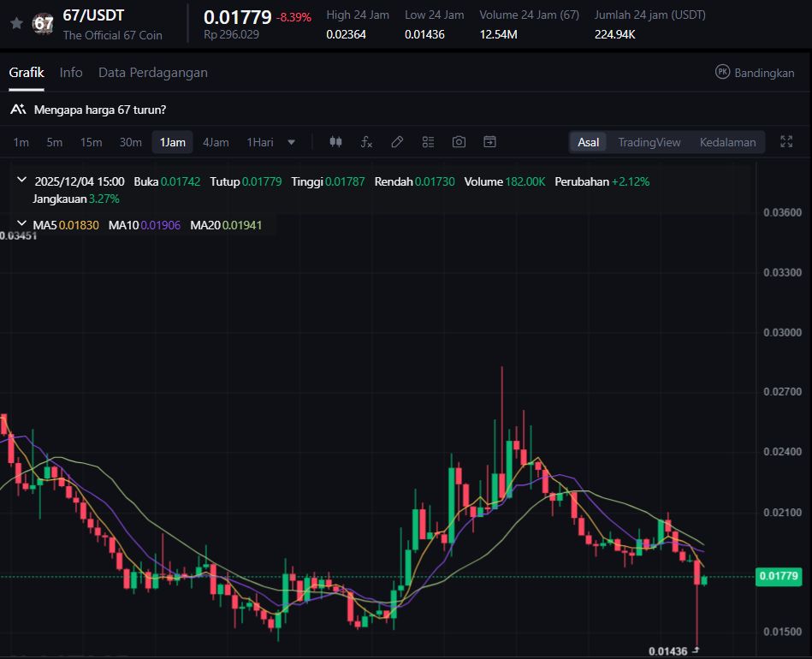Collapse the OHLC data row chevron
The height and width of the screenshot is (659, 812).
coord(22,181)
